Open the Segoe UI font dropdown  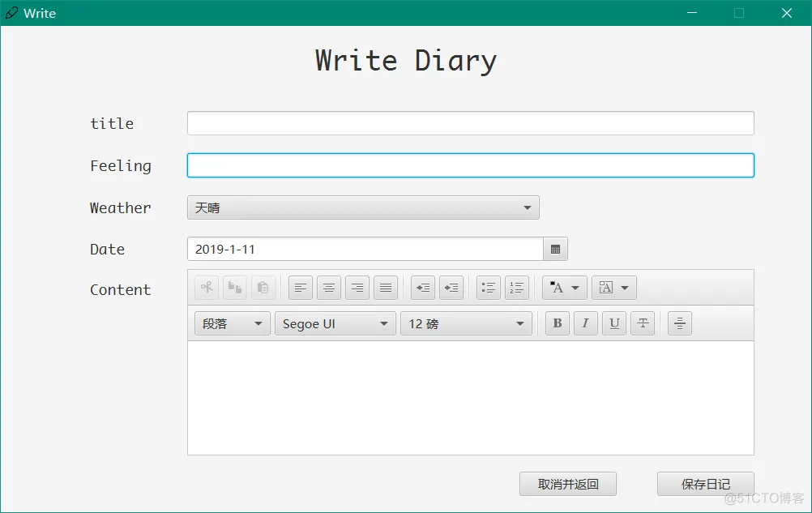click(335, 323)
